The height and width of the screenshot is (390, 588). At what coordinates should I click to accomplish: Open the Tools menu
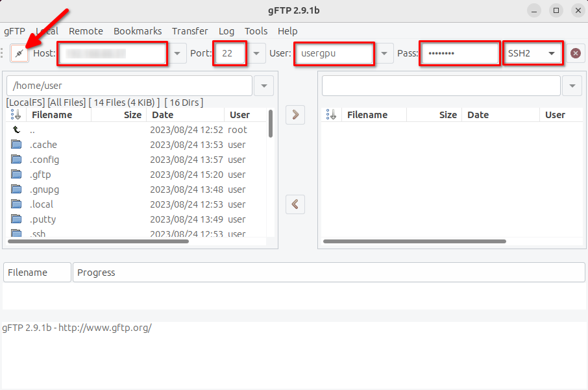[x=256, y=31]
